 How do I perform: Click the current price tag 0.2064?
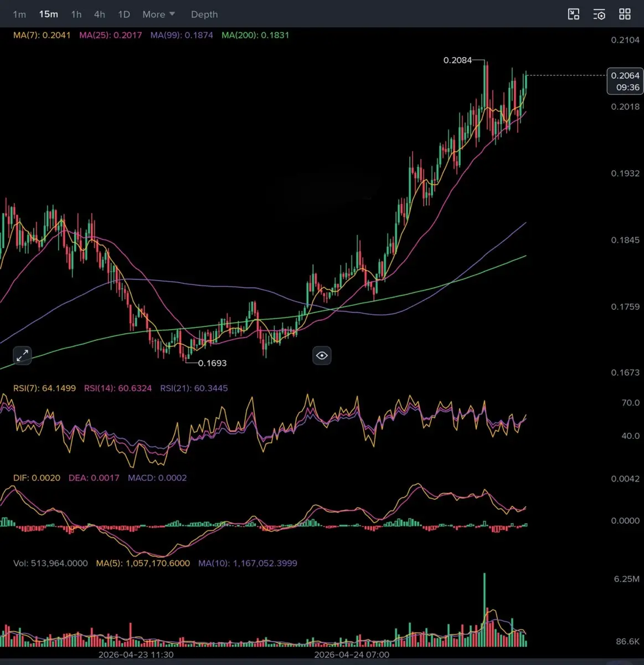pyautogui.click(x=625, y=81)
